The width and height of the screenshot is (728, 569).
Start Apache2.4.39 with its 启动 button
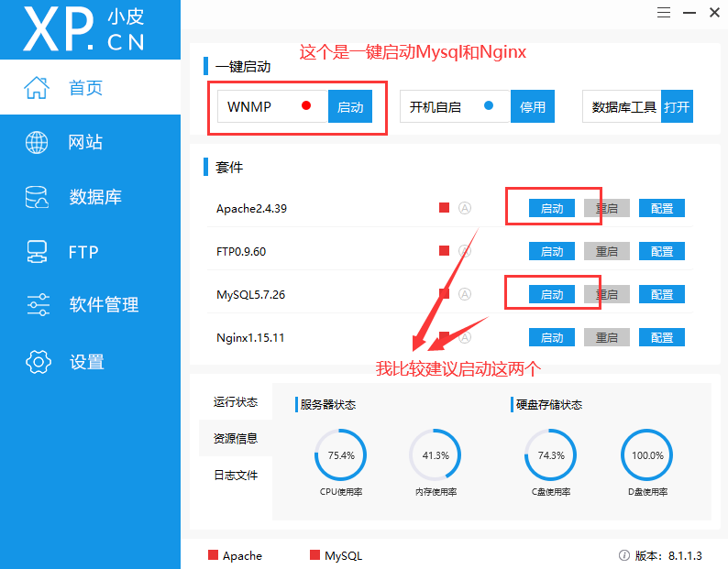tap(552, 208)
